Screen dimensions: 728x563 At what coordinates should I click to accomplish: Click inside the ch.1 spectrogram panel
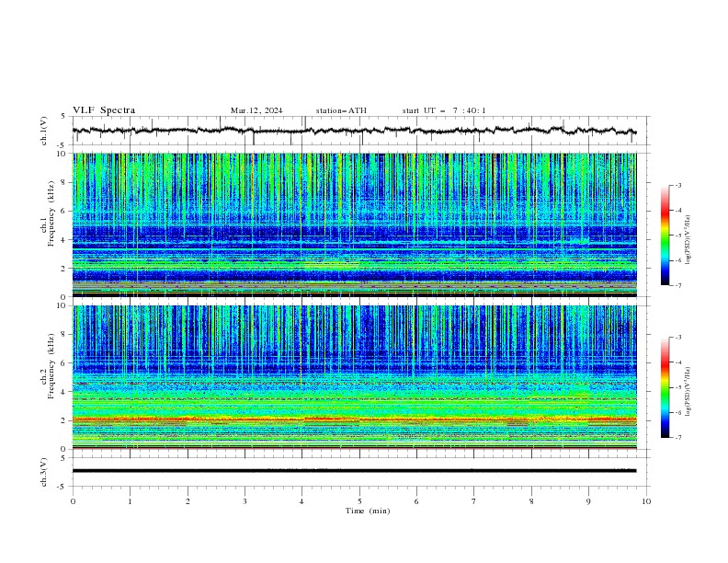pyautogui.click(x=354, y=224)
